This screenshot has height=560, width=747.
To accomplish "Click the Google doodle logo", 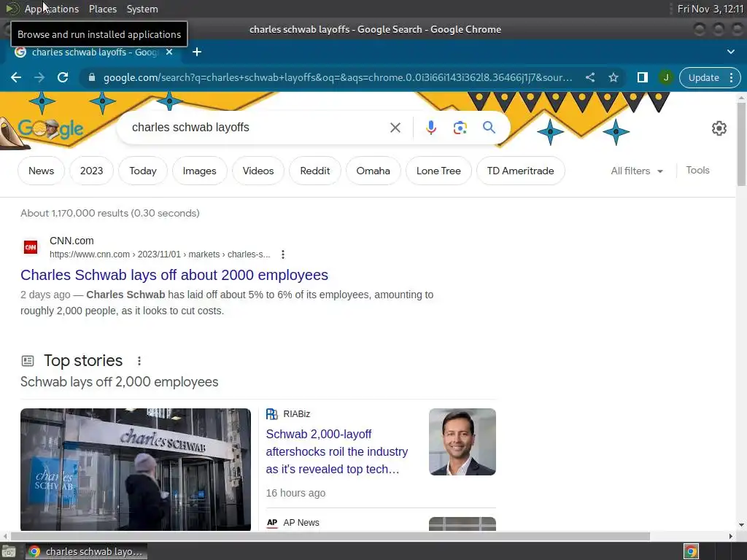I will click(x=50, y=128).
